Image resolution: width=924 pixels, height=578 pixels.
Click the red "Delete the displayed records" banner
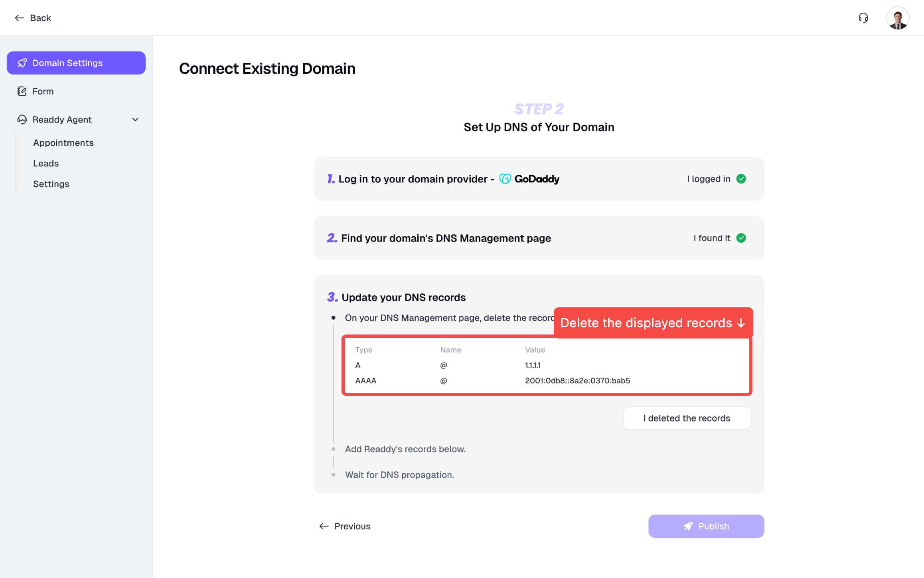coord(653,323)
